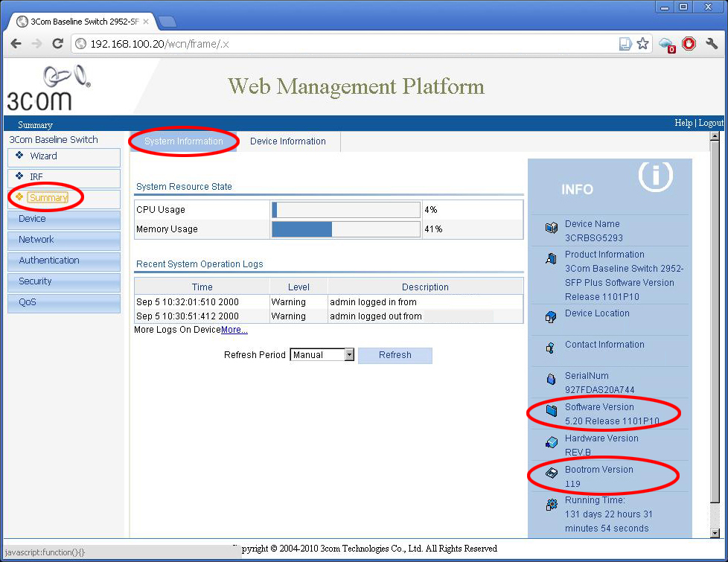The width and height of the screenshot is (728, 562).
Task: Click the Help link
Action: click(683, 123)
